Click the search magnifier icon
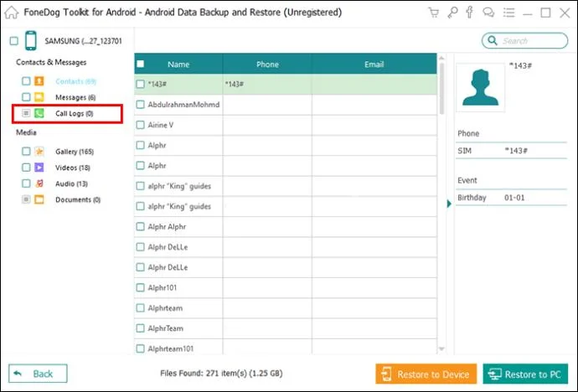Viewport: 578px width, 392px height. pyautogui.click(x=492, y=40)
